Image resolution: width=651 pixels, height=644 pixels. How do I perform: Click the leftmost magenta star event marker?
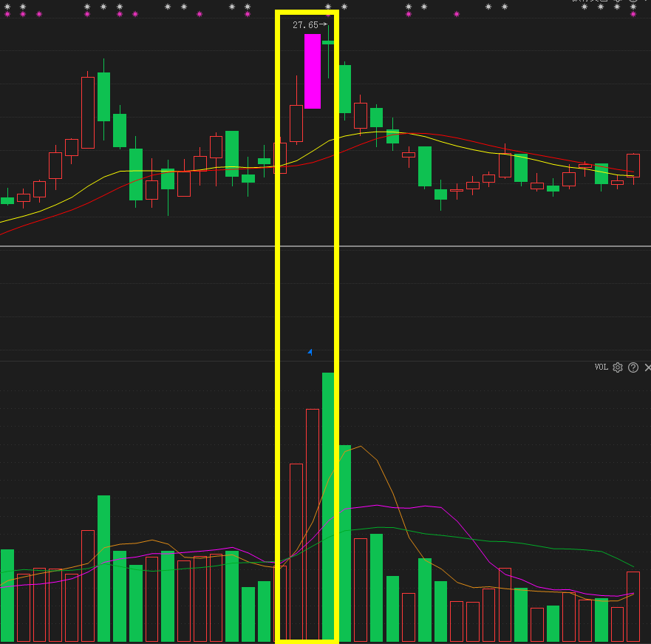coord(7,14)
